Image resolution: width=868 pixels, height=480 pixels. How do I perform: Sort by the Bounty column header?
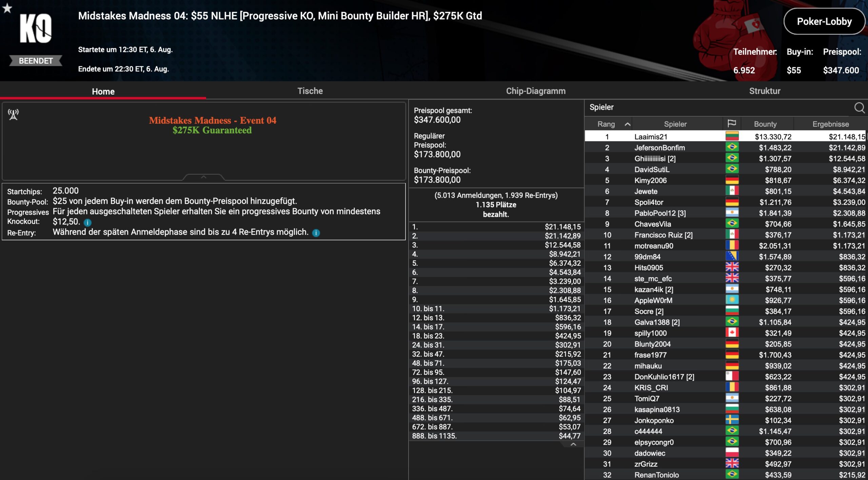[x=765, y=124]
